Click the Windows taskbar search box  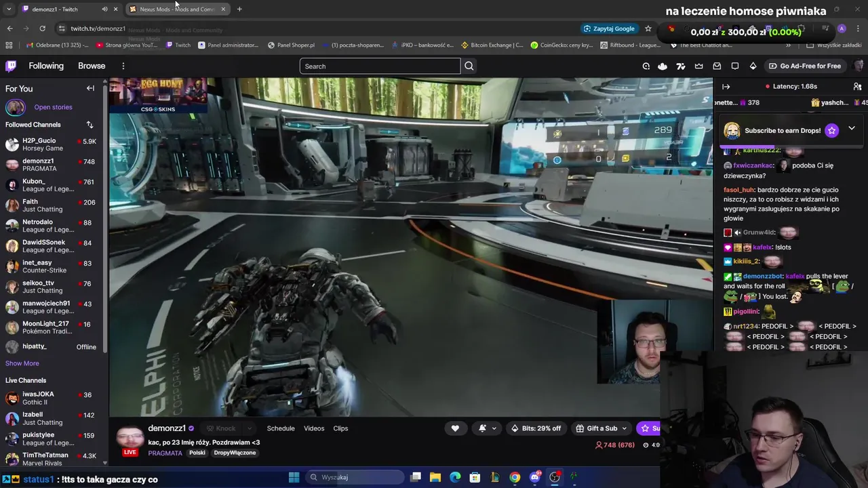click(355, 477)
